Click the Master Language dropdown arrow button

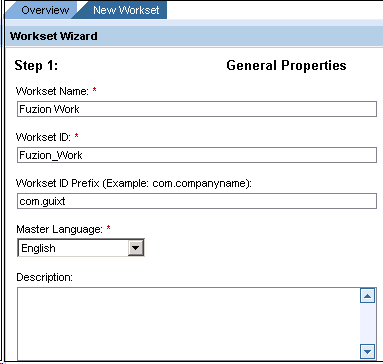click(136, 248)
